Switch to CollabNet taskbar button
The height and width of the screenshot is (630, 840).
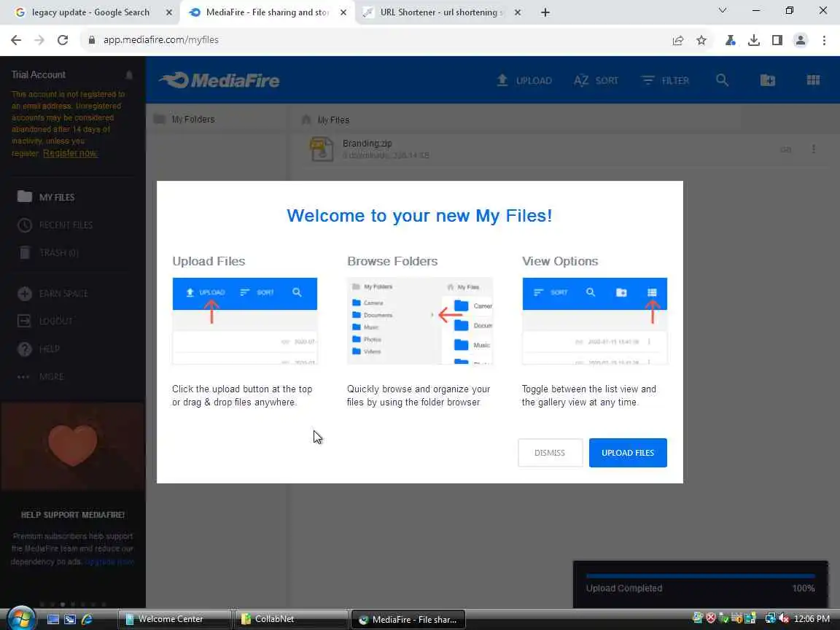tap(292, 619)
